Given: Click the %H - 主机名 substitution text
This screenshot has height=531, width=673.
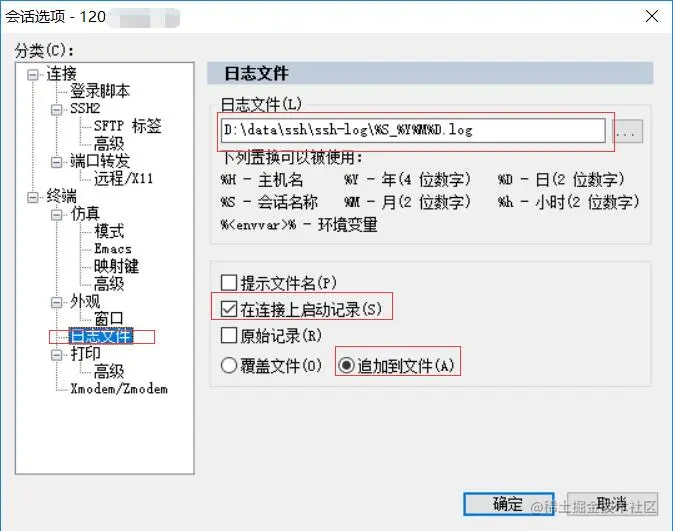Looking at the screenshot, I should click(x=262, y=179).
